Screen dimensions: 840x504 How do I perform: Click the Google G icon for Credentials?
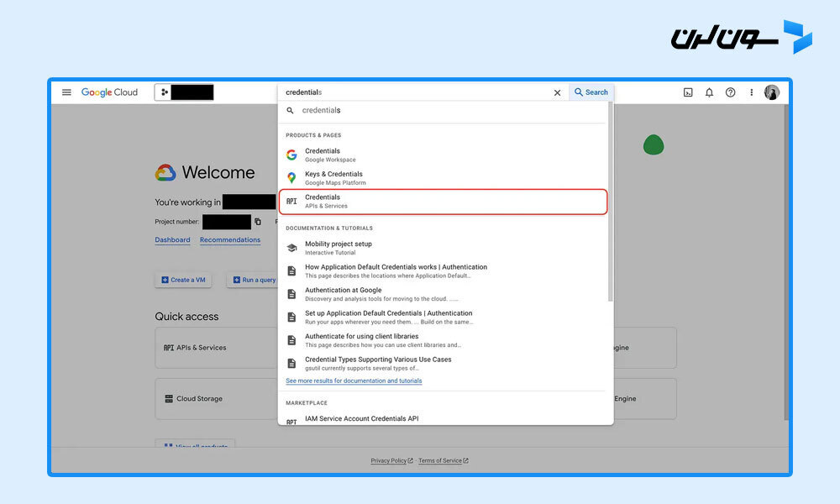291,155
